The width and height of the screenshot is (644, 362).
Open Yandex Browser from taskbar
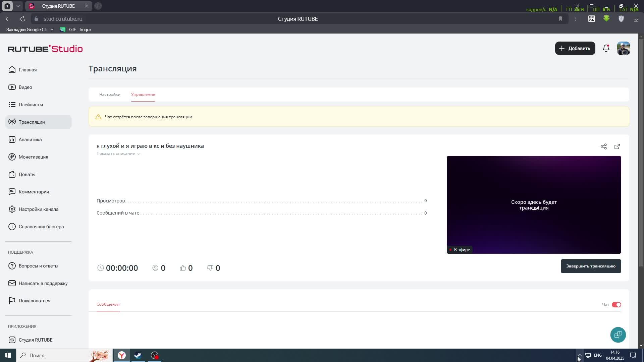(122, 355)
